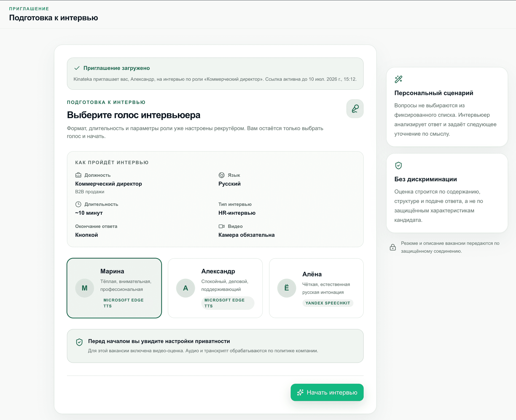Click the Тёплая, внимательная description under Марина
Viewport: 516px width, 420px height.
pos(126,285)
